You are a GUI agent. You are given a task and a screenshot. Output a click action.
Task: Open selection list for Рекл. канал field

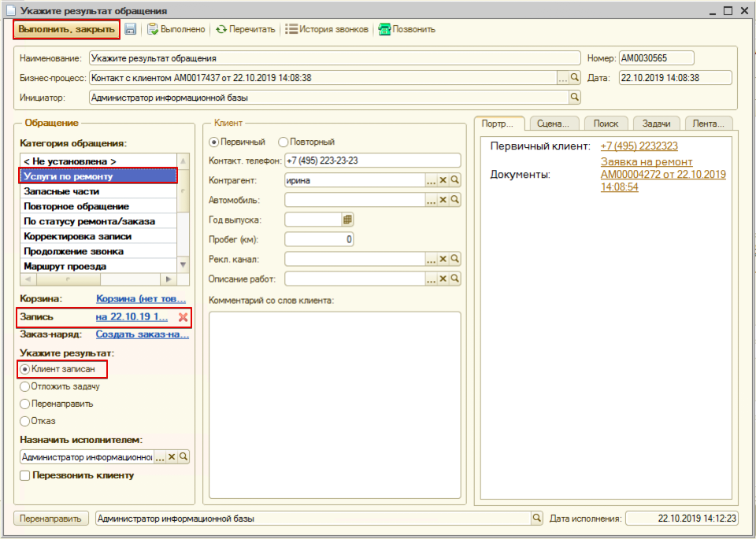pos(431,259)
